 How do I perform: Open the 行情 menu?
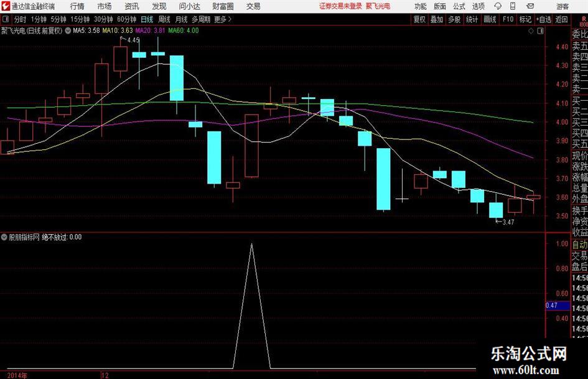click(77, 6)
